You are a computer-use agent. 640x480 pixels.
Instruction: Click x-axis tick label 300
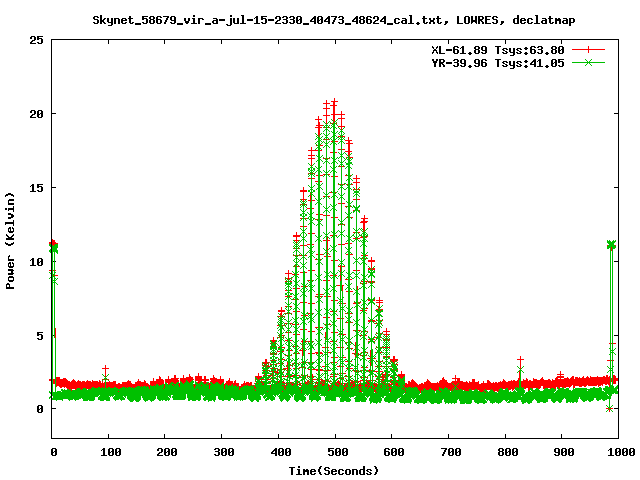click(x=224, y=452)
